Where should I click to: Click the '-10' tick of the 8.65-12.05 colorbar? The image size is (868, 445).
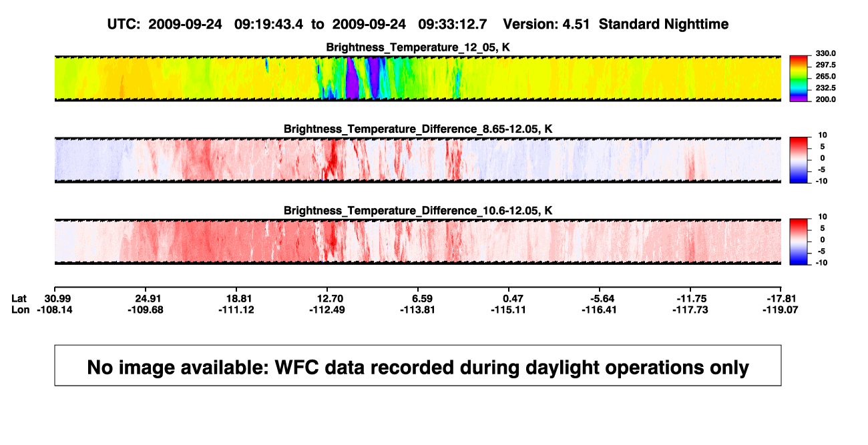pos(821,181)
